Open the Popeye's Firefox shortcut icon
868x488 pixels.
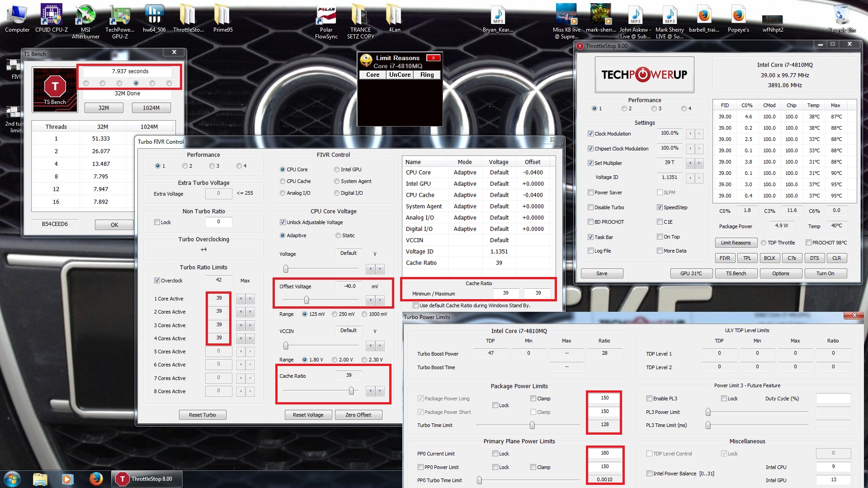click(738, 18)
